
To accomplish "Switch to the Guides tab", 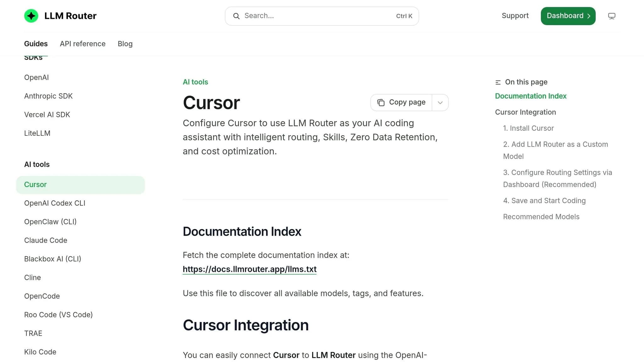I will [36, 44].
